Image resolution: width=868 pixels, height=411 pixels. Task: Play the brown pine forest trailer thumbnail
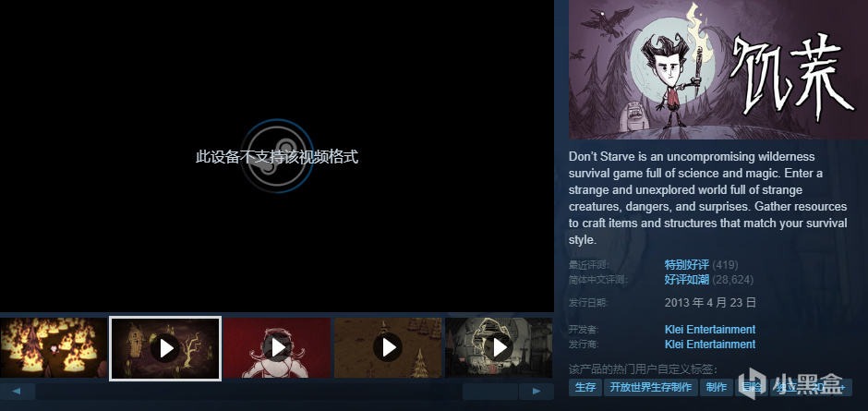pyautogui.click(x=388, y=348)
